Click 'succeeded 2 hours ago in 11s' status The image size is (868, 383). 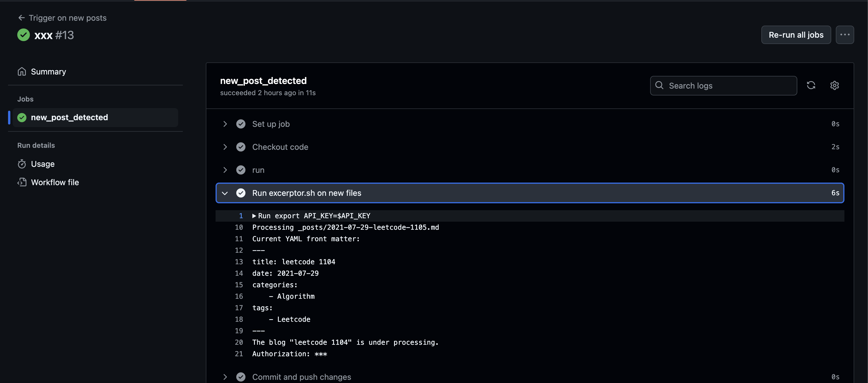[268, 93]
